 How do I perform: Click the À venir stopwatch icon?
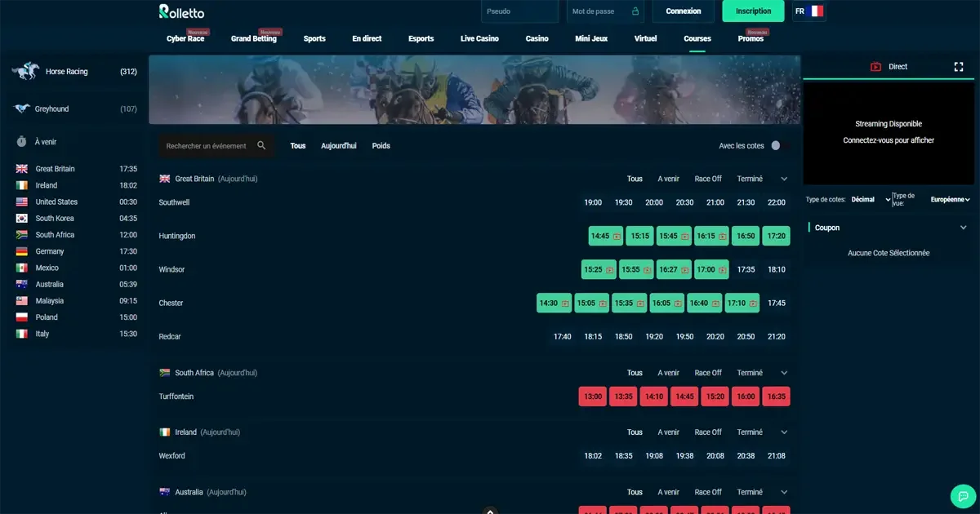pyautogui.click(x=22, y=141)
